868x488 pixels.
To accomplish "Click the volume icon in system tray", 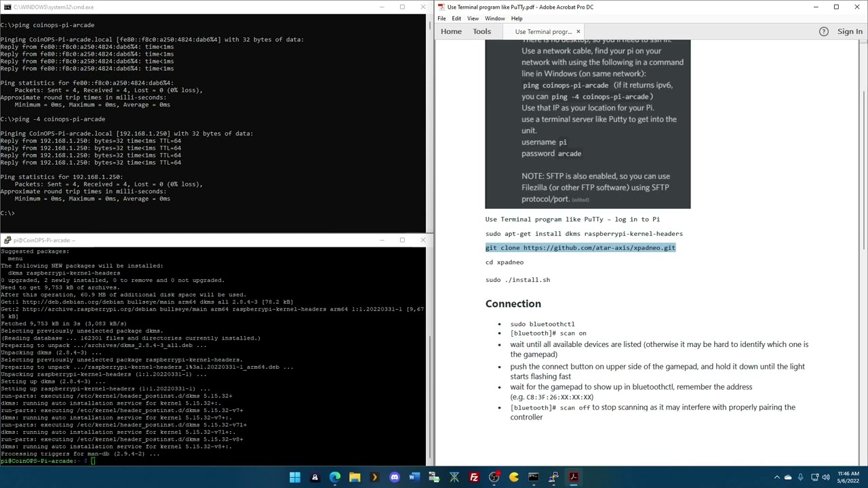I will click(826, 477).
